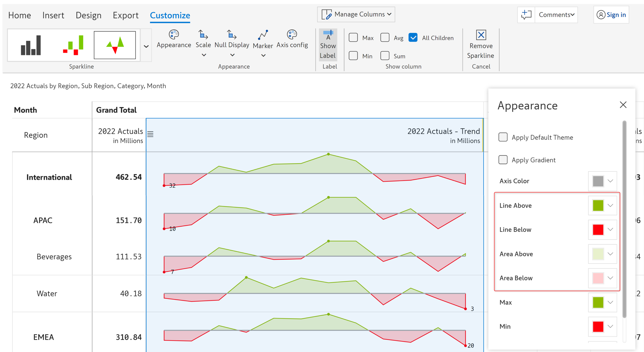
Task: Open the Export tab
Action: 126,15
